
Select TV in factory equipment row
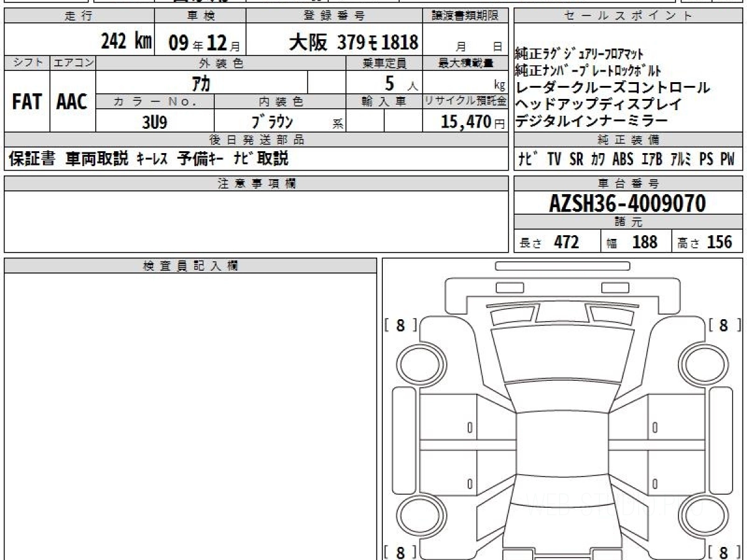point(554,159)
